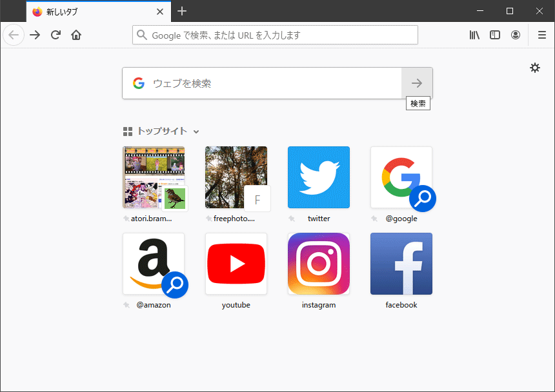Click the pin icon beside @google
555x392 pixels.
tap(374, 219)
